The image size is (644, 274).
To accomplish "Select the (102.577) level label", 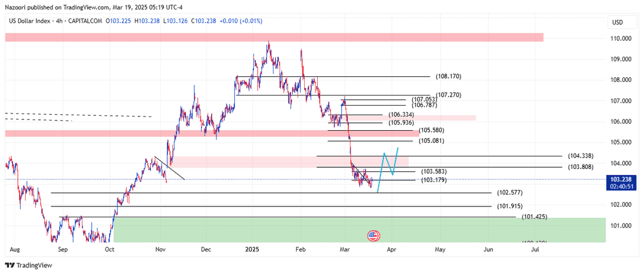I will pyautogui.click(x=509, y=193).
